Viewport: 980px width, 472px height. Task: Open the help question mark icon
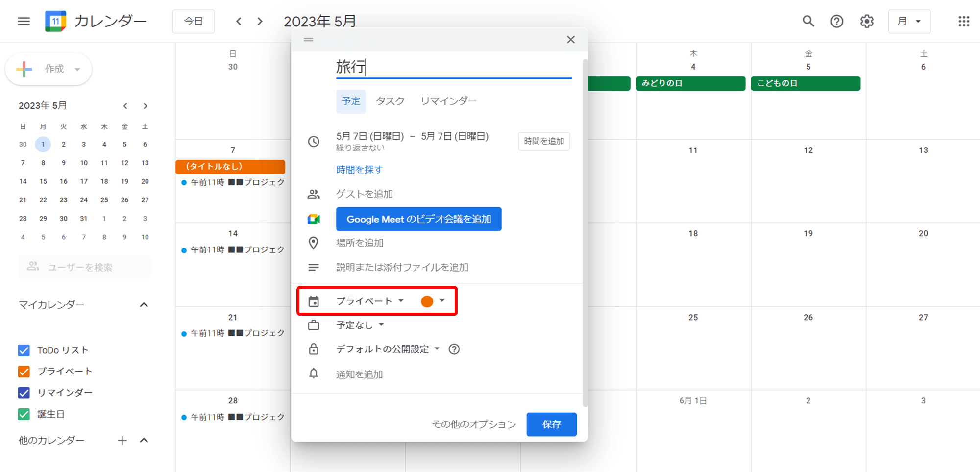[836, 21]
